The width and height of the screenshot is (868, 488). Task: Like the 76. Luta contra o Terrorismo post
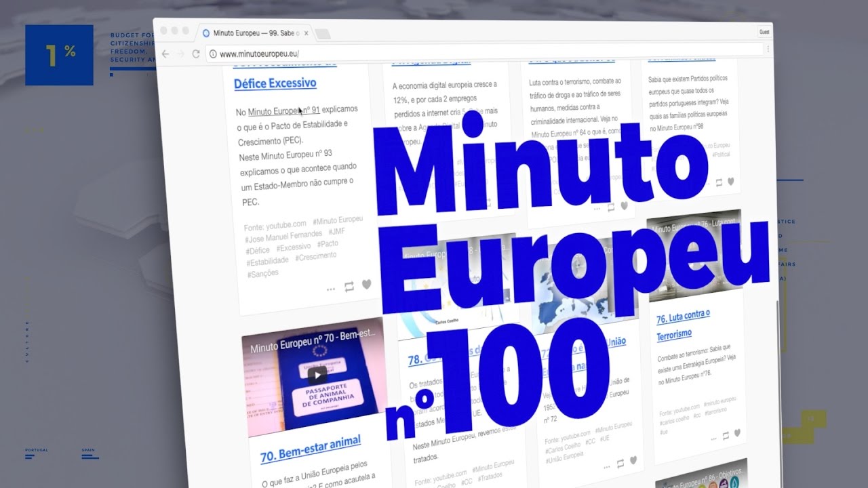tap(736, 433)
